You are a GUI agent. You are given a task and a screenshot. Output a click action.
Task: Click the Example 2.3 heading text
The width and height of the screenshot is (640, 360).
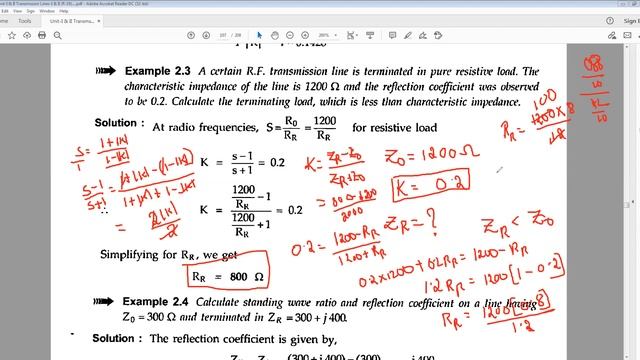pos(158,71)
